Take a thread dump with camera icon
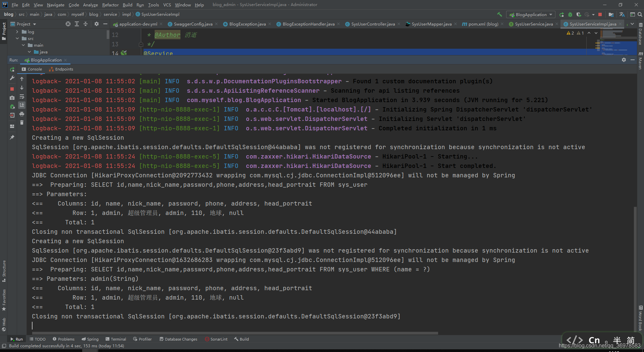This screenshot has width=644, height=352. [12, 98]
